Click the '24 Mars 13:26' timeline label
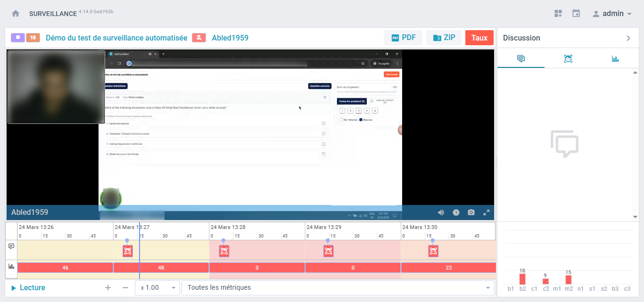This screenshot has width=644, height=302. click(x=36, y=227)
